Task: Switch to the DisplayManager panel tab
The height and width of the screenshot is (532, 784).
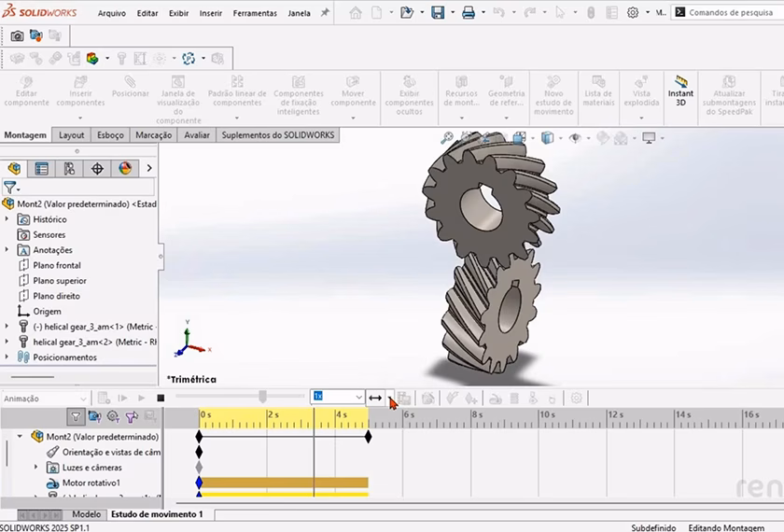Action: [125, 169]
